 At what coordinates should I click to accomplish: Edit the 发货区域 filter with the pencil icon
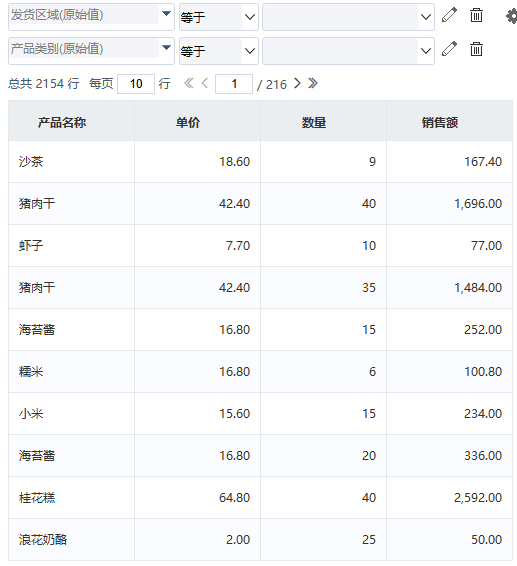pos(449,15)
